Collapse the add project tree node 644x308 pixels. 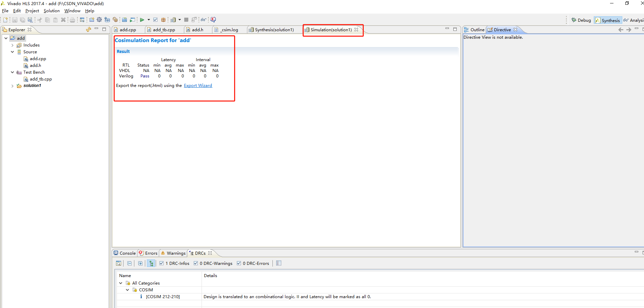pos(6,38)
